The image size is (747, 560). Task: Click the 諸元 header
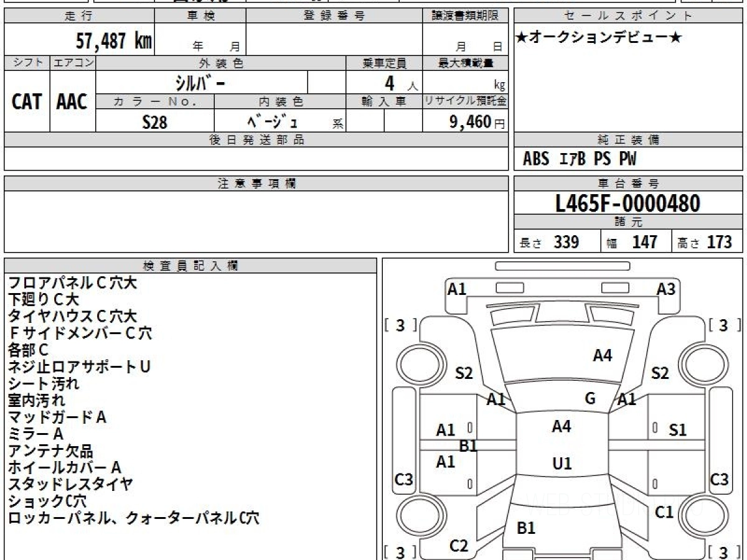point(628,222)
